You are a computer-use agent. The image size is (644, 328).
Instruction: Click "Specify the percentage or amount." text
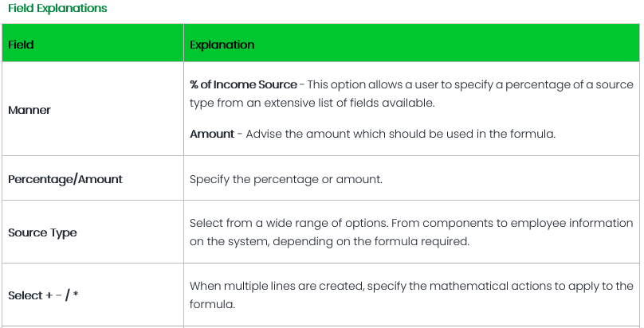coord(285,179)
